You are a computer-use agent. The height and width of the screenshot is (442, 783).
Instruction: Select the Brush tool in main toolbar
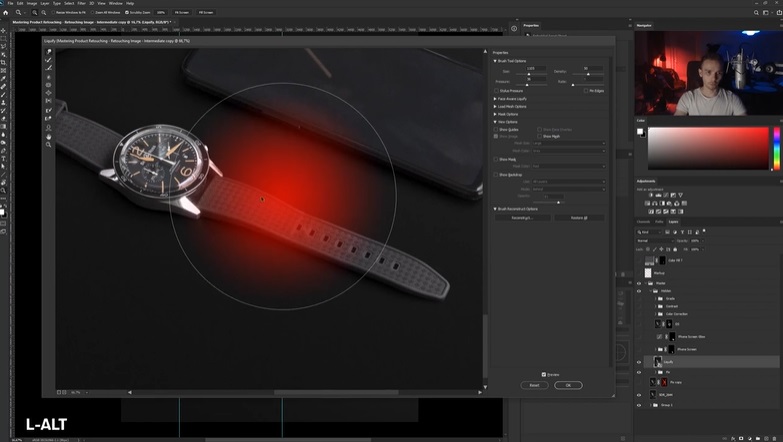(x=3, y=94)
